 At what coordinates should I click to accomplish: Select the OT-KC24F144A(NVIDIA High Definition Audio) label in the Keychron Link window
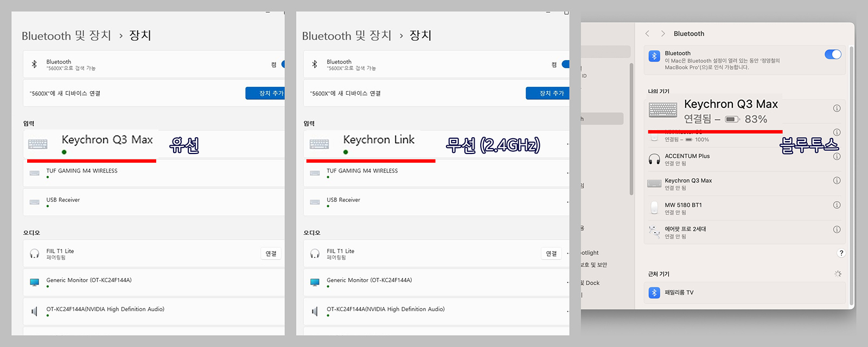point(386,309)
